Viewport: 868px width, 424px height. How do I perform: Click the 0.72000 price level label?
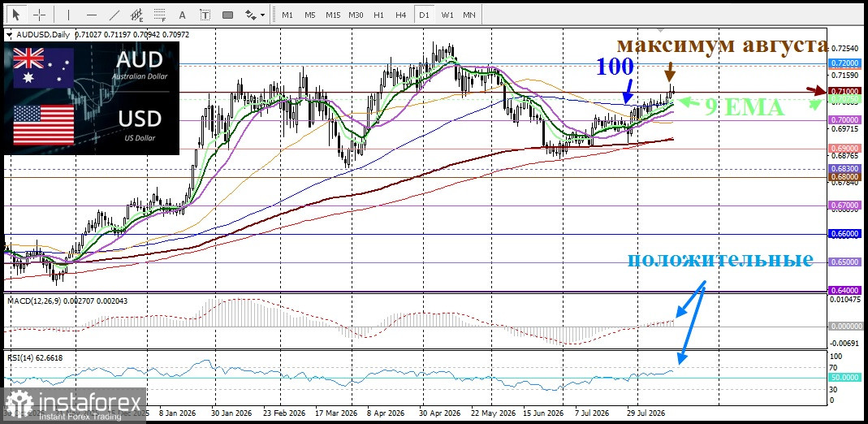click(x=844, y=63)
